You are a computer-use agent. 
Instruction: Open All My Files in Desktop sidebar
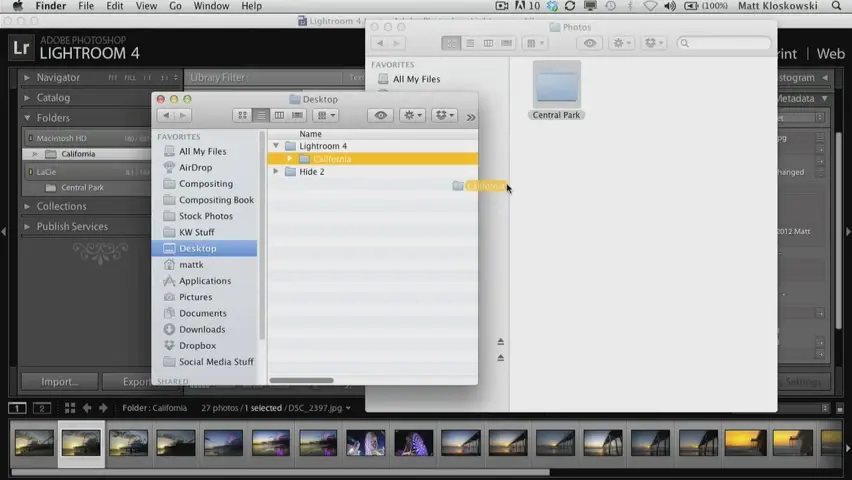(204, 151)
